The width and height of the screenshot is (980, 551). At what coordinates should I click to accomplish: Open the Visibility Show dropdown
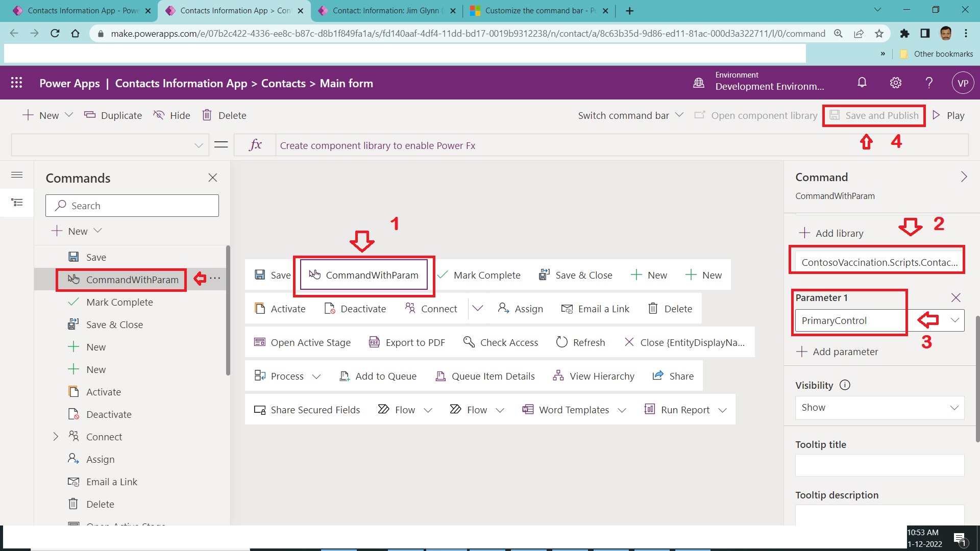(879, 408)
